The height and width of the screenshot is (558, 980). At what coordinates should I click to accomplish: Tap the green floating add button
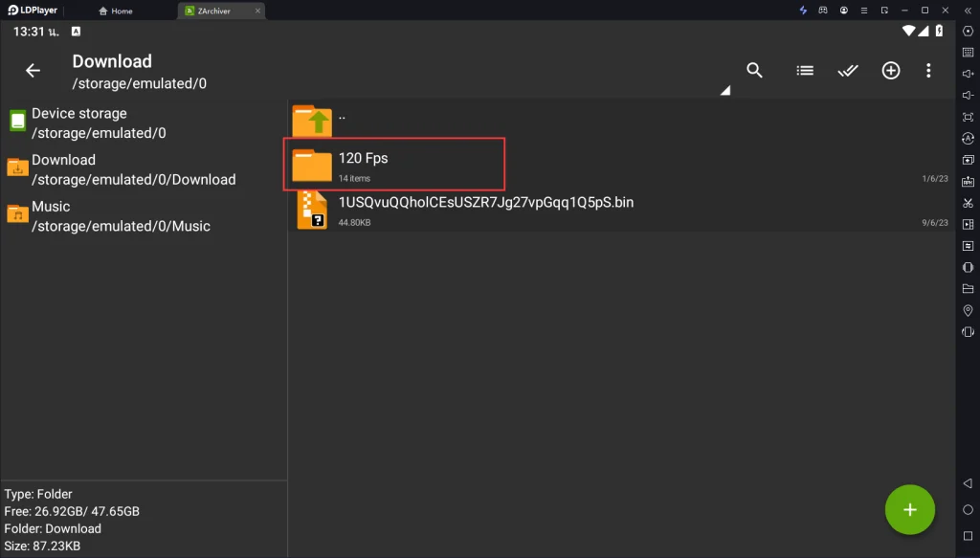909,509
